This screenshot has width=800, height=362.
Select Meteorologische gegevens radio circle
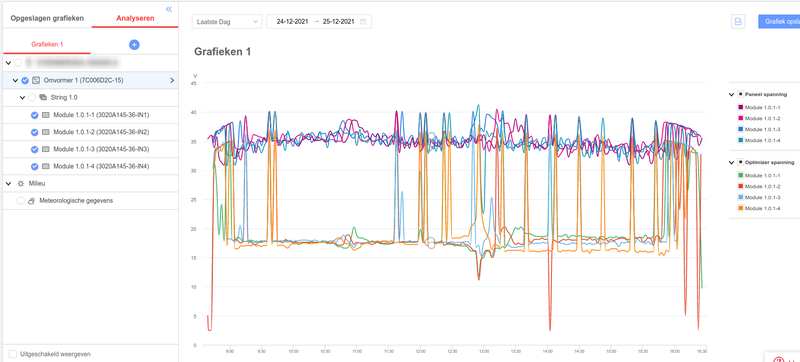[20, 201]
